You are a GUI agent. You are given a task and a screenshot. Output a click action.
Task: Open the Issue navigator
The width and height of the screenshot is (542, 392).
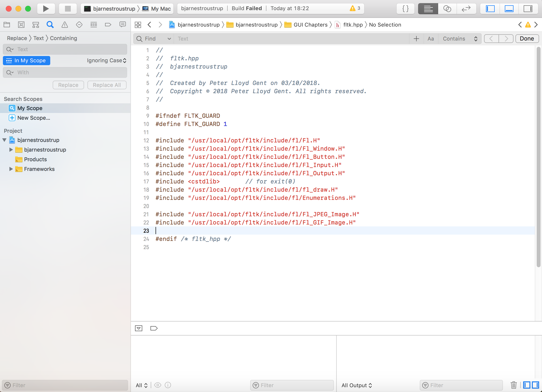[65, 25]
